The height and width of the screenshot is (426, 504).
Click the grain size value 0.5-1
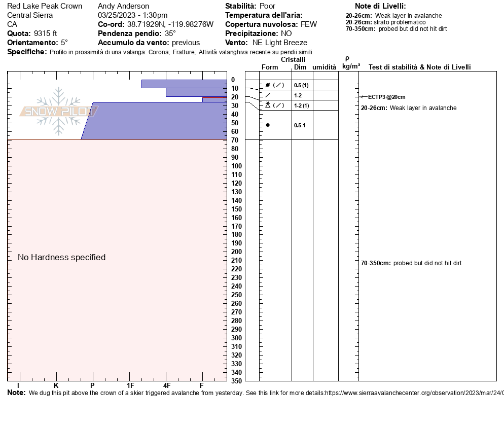click(300, 125)
